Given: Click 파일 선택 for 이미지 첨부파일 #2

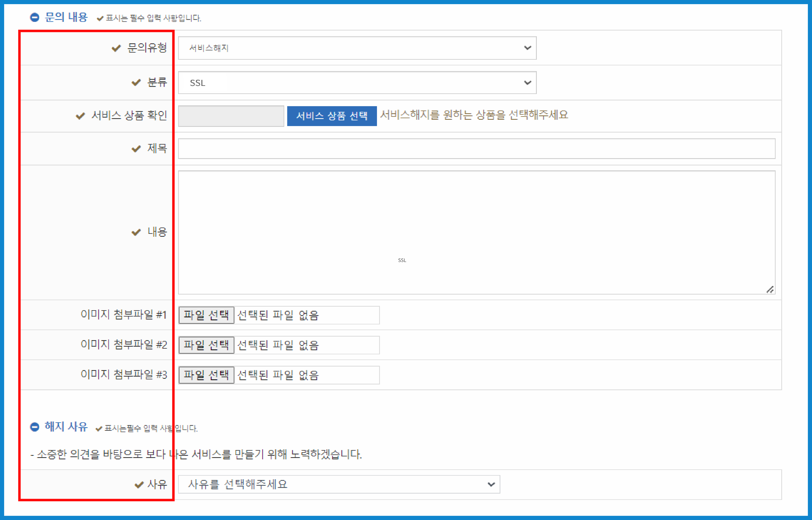Looking at the screenshot, I should (x=206, y=345).
